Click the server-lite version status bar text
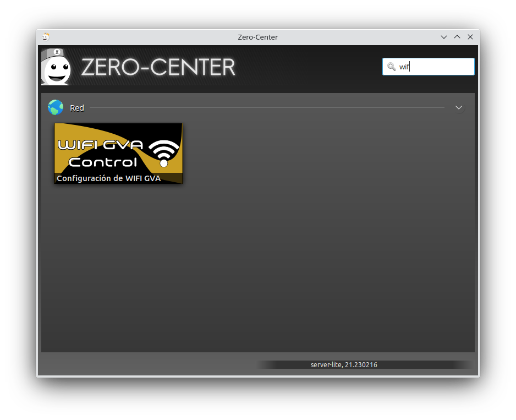516x420 pixels. click(x=344, y=365)
